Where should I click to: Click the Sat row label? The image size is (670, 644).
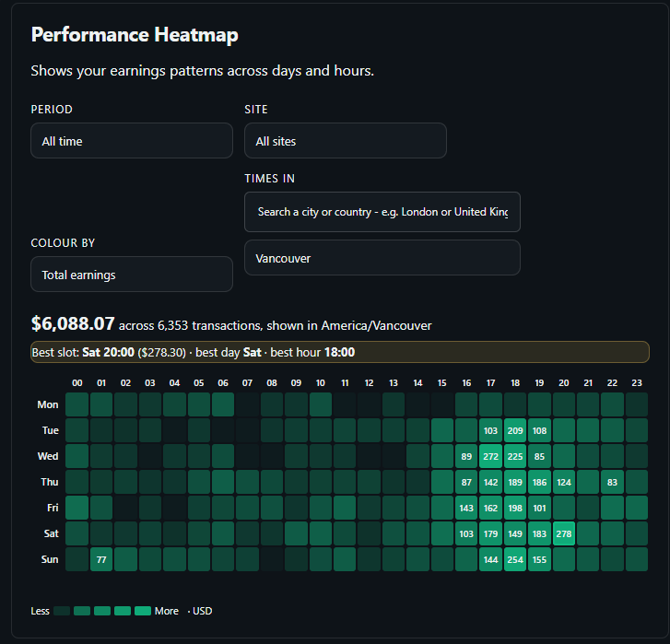(52, 533)
